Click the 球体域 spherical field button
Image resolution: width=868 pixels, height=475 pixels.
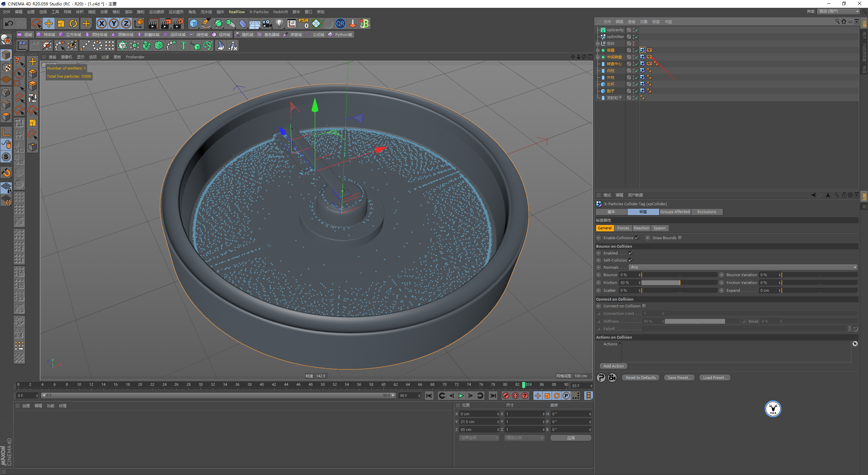(x=46, y=35)
